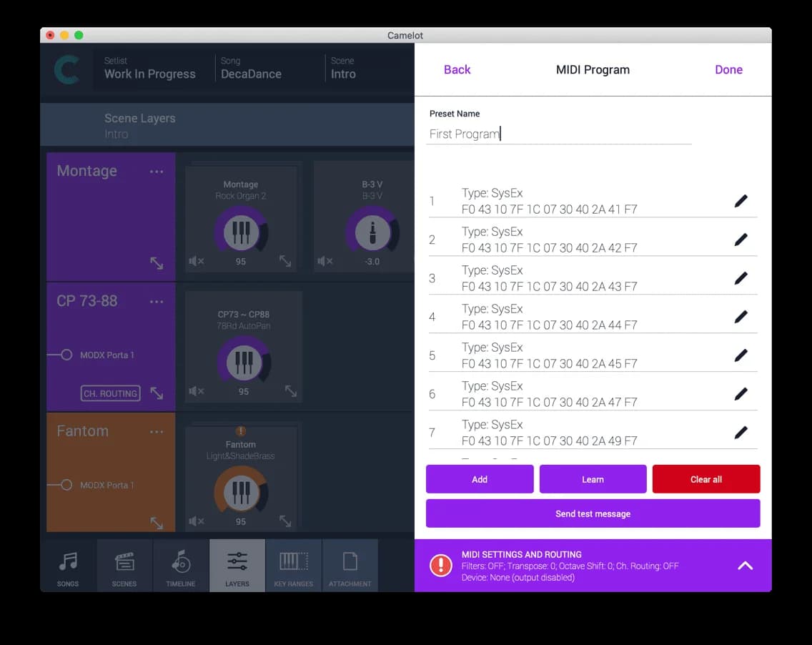Mute the B-3 V layer
The width and height of the screenshot is (812, 645).
pos(325,261)
